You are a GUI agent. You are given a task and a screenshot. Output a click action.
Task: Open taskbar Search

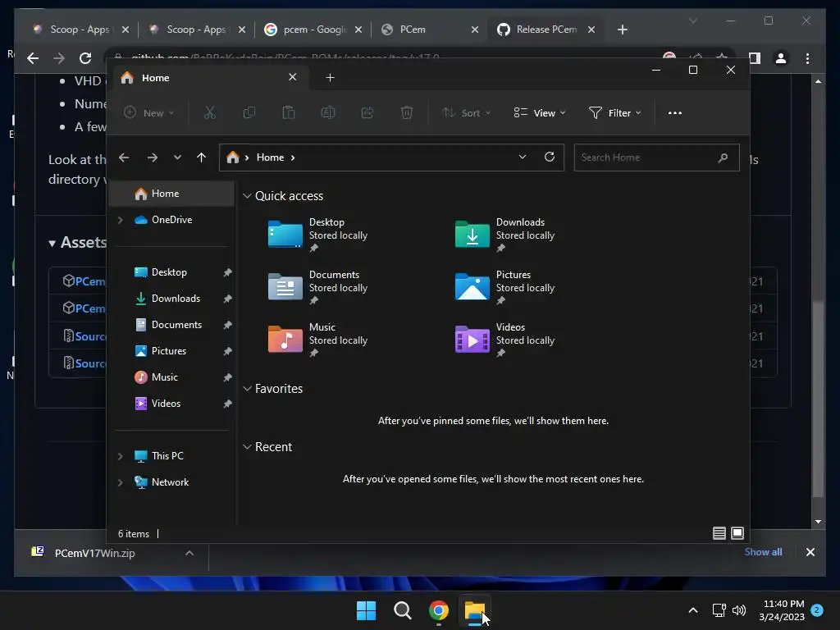[402, 610]
